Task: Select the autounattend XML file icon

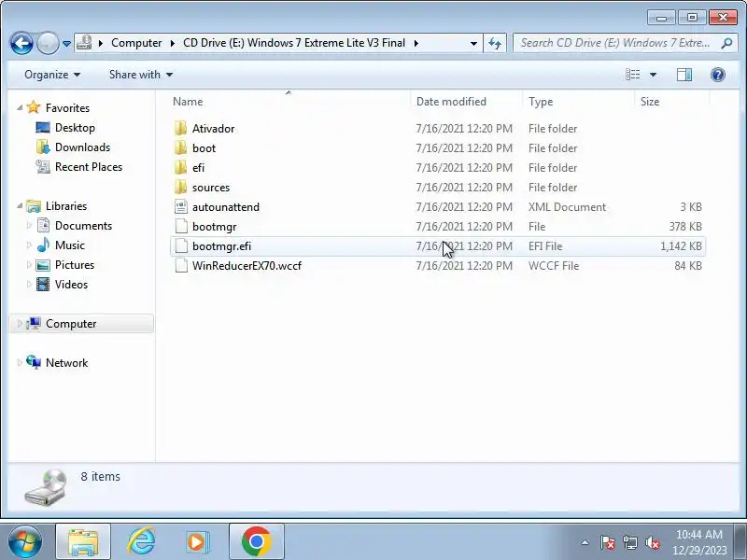Action: (x=181, y=206)
